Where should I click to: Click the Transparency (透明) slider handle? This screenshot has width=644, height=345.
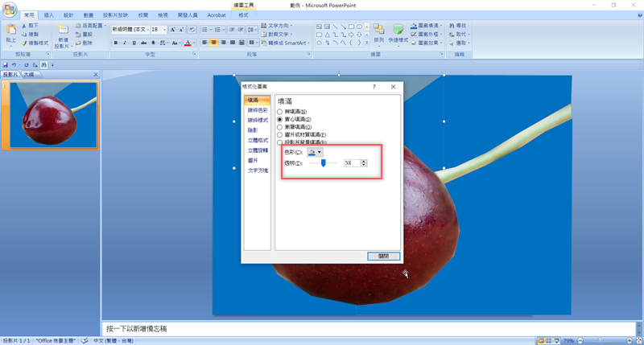[324, 163]
